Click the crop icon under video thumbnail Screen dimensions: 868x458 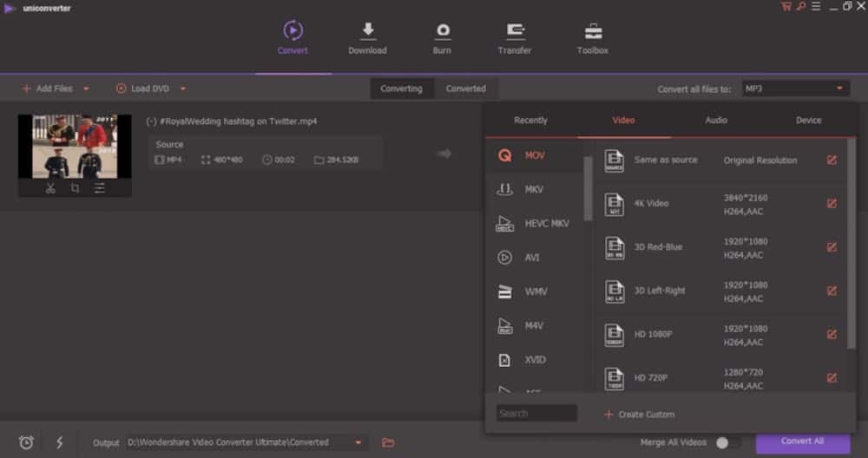[76, 187]
